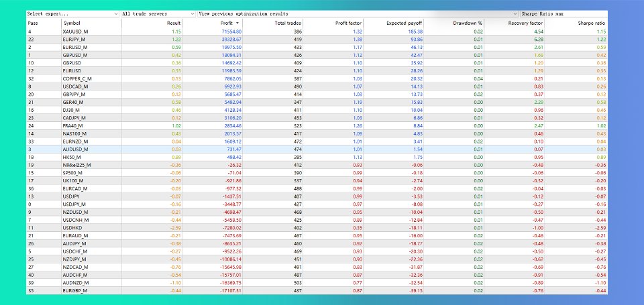Click the negative profit value -7280.02
This screenshot has width=644, height=305.
pyautogui.click(x=231, y=228)
